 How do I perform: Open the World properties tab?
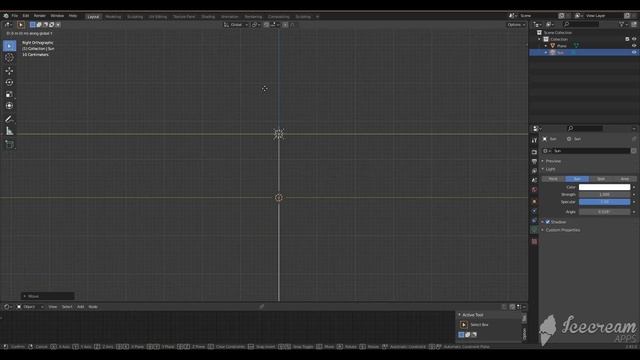pyautogui.click(x=534, y=190)
